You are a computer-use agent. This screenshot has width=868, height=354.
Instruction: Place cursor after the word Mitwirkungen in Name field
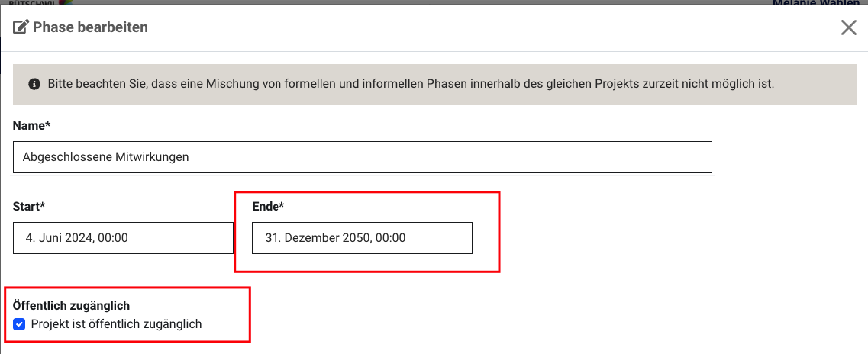pyautogui.click(x=190, y=157)
